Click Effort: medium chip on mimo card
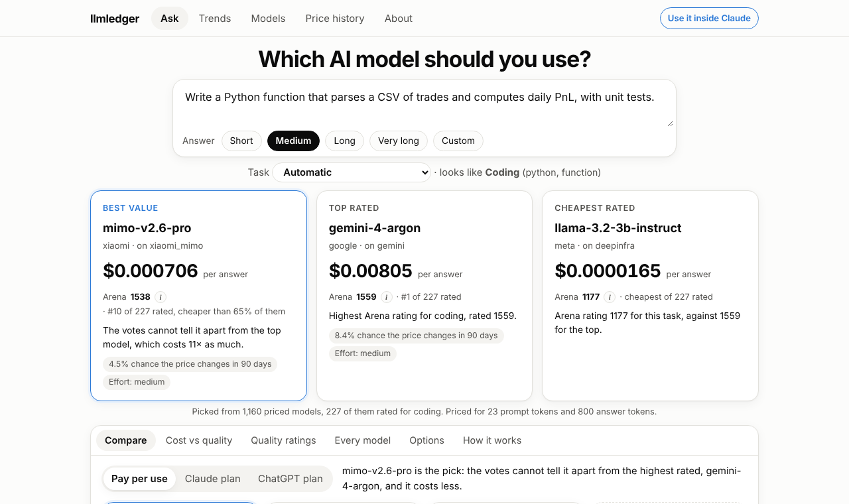Viewport: 849px width, 504px height. click(137, 382)
